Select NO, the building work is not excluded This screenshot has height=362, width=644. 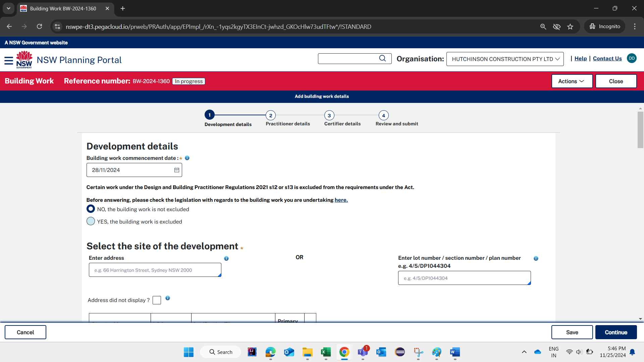(x=91, y=209)
